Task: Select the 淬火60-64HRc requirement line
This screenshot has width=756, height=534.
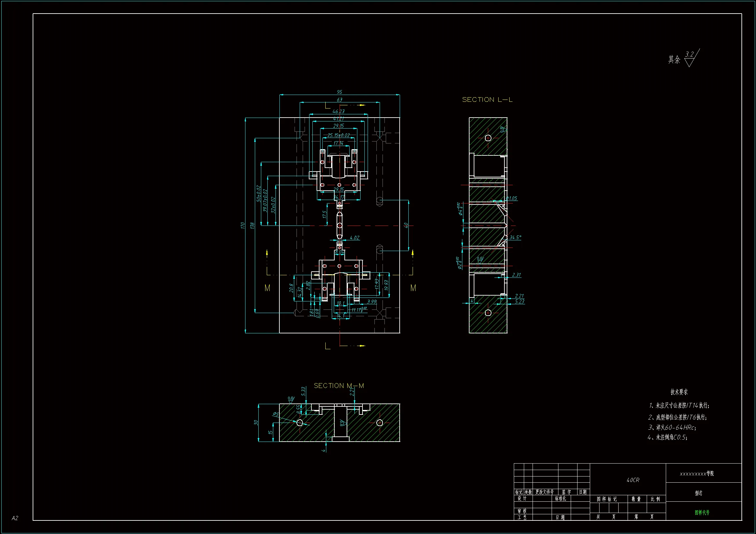Action: tap(672, 427)
